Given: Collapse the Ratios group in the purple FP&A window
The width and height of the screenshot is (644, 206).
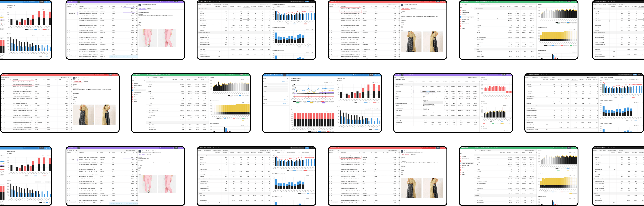Looking at the screenshot, I should tap(395, 118).
